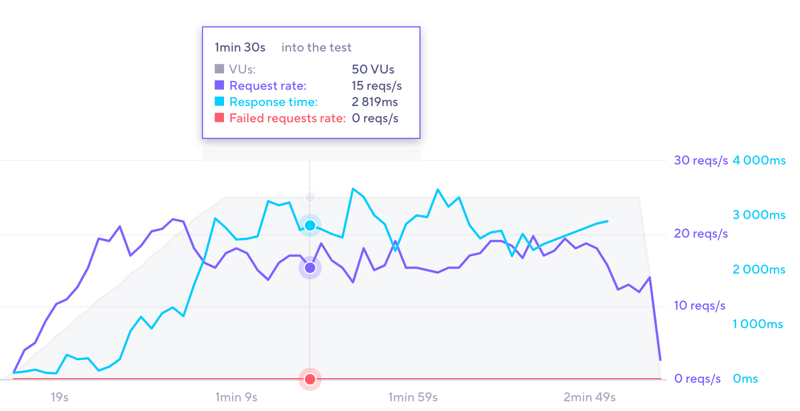
Task: Click the cyan response time data point
Action: pyautogui.click(x=310, y=226)
